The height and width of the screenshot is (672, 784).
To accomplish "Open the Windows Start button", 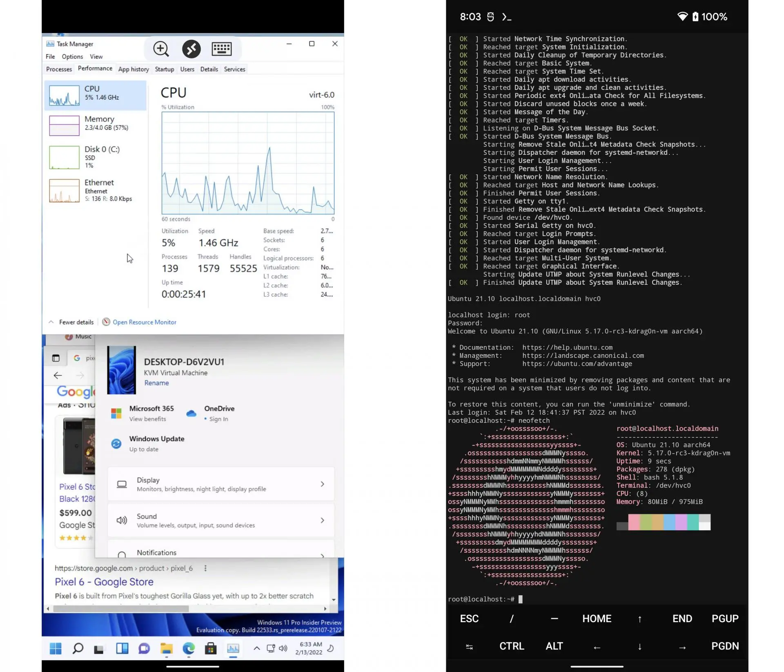I will point(56,648).
